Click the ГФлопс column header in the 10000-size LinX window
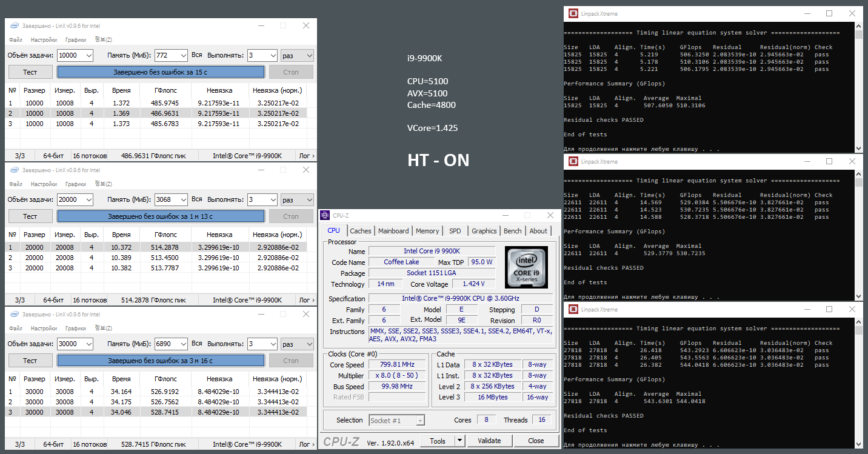Viewport: 868px width, 454px height. (x=165, y=90)
